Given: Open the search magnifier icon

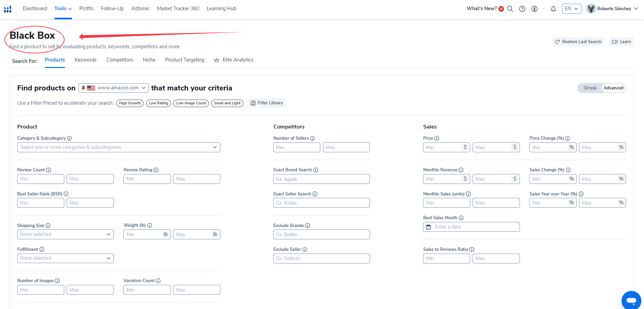Looking at the screenshot, I should click(x=510, y=9).
